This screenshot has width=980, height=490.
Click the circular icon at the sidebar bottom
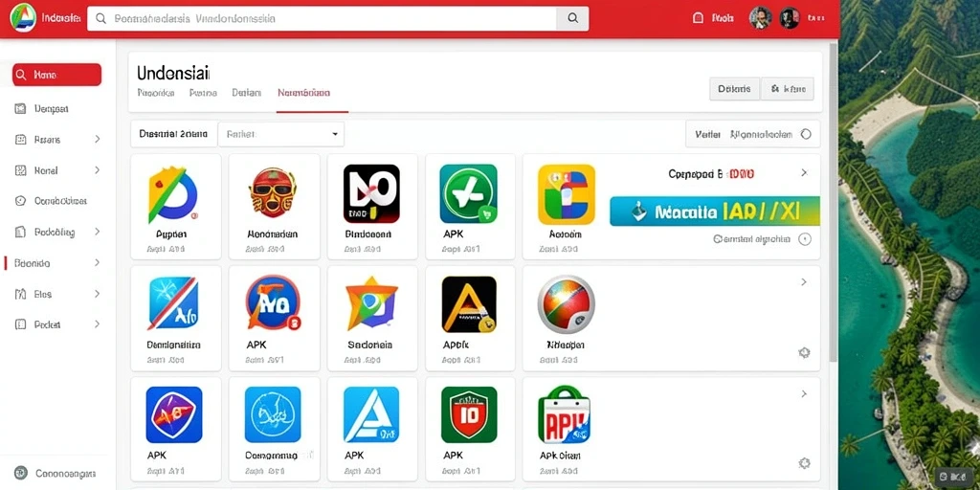(21, 473)
